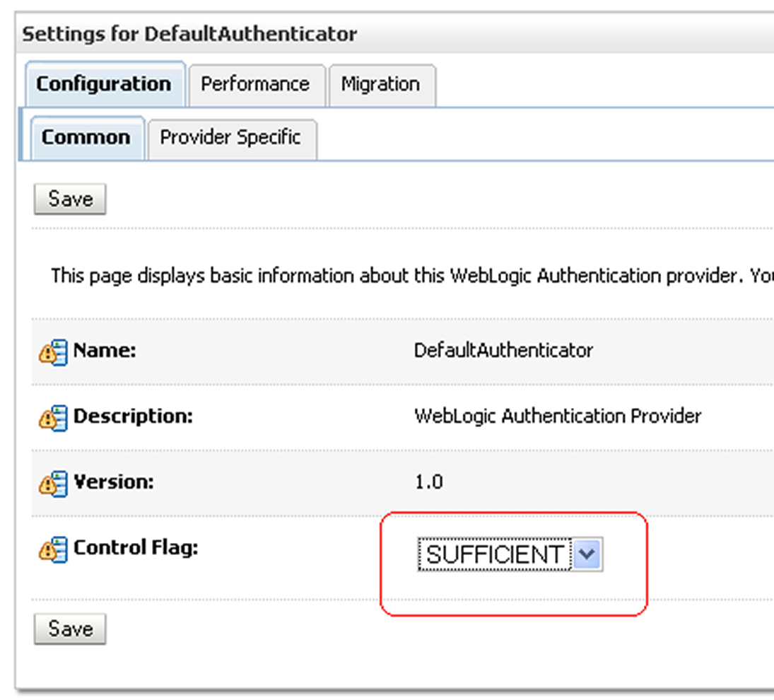The width and height of the screenshot is (774, 700).
Task: Click the page description paragraph text
Action: pyautogui.click(x=412, y=276)
